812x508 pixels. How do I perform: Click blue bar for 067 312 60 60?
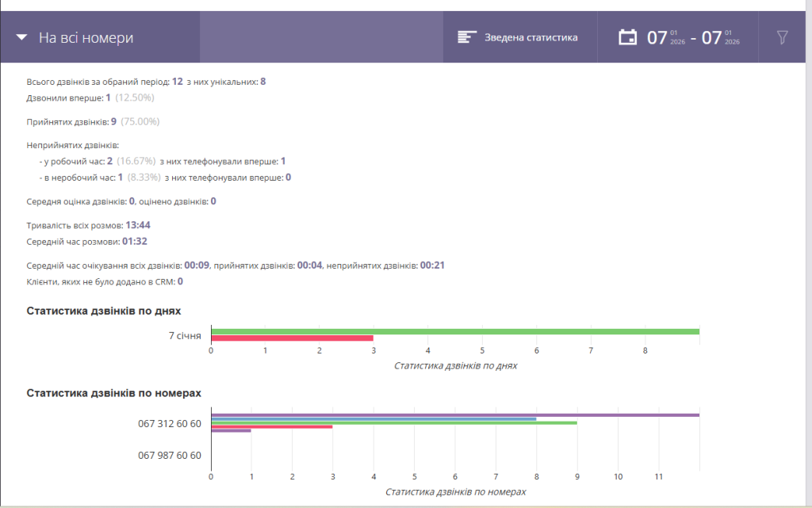point(374,419)
